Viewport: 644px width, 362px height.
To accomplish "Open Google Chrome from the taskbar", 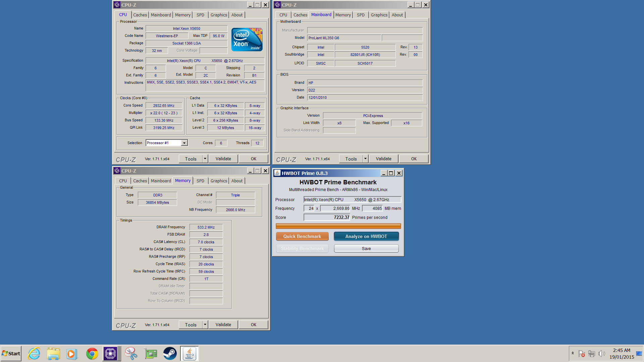I will [x=92, y=354].
